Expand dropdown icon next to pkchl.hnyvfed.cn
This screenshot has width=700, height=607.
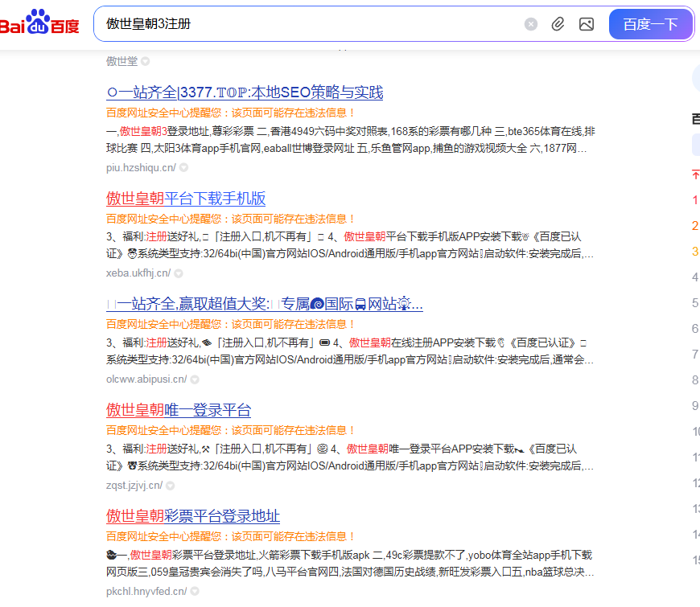point(195,592)
